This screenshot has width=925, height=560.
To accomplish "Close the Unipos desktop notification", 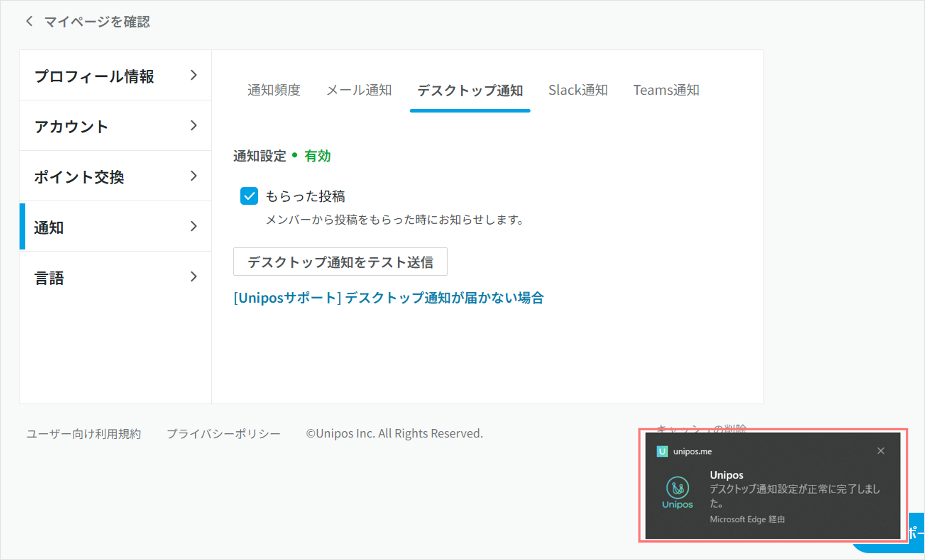I will 881,451.
